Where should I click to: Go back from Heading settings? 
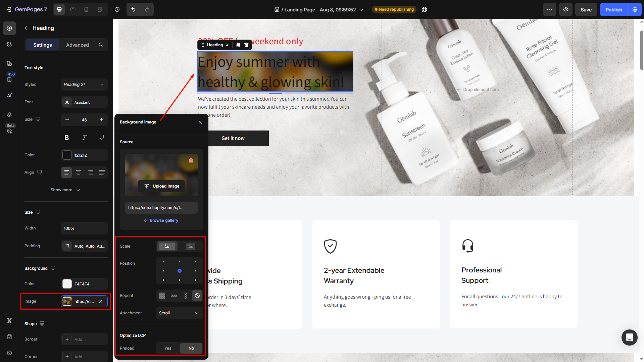coord(26,28)
